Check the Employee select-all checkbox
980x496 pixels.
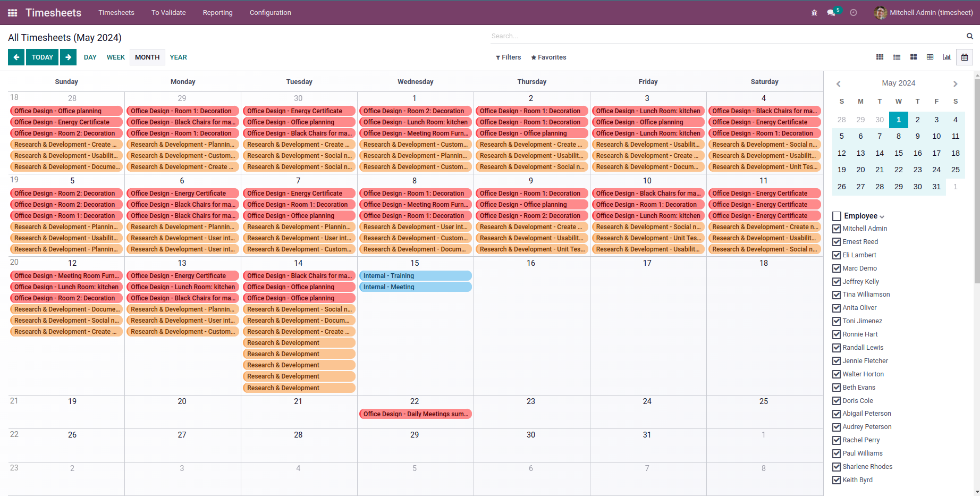point(837,216)
